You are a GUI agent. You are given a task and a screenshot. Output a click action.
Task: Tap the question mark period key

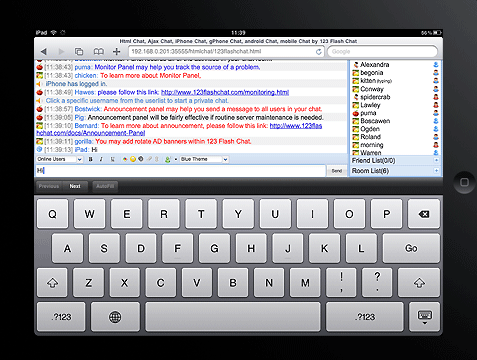(x=377, y=283)
